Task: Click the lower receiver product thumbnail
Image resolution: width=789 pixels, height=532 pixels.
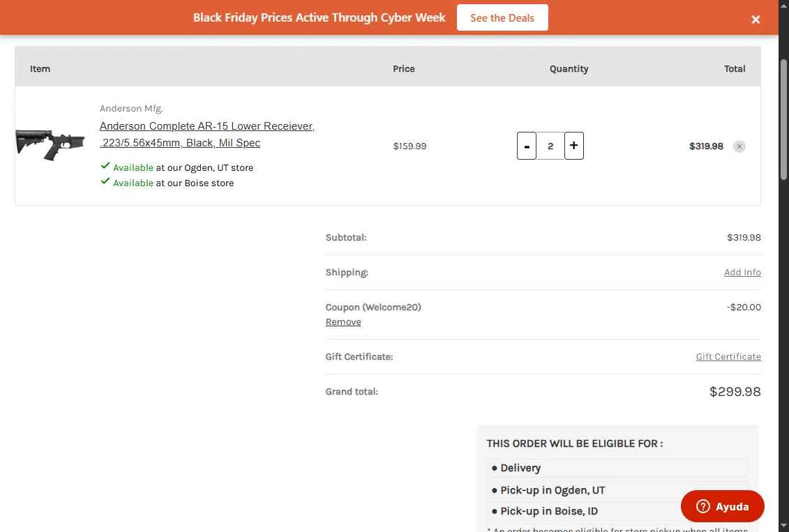Action: click(50, 145)
